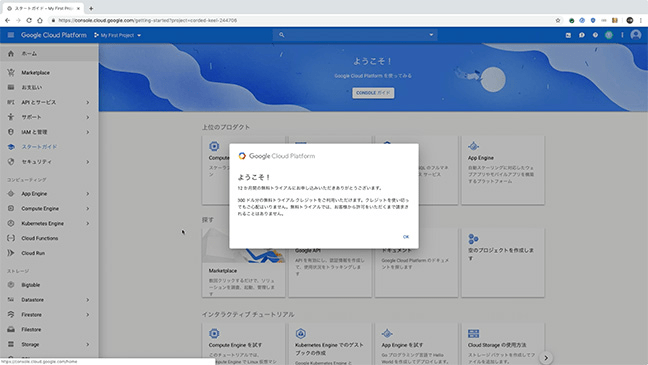
Task: Select ホーム in the sidebar
Action: coord(49,54)
